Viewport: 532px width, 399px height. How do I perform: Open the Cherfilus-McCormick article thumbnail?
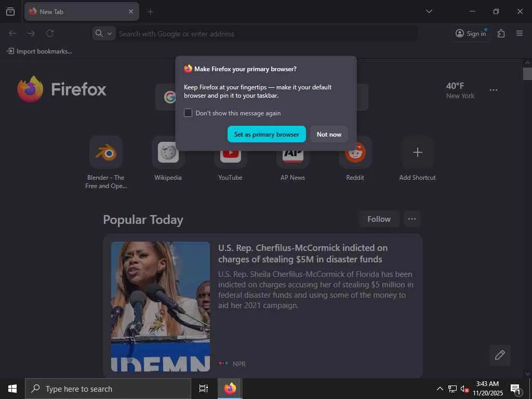click(161, 307)
